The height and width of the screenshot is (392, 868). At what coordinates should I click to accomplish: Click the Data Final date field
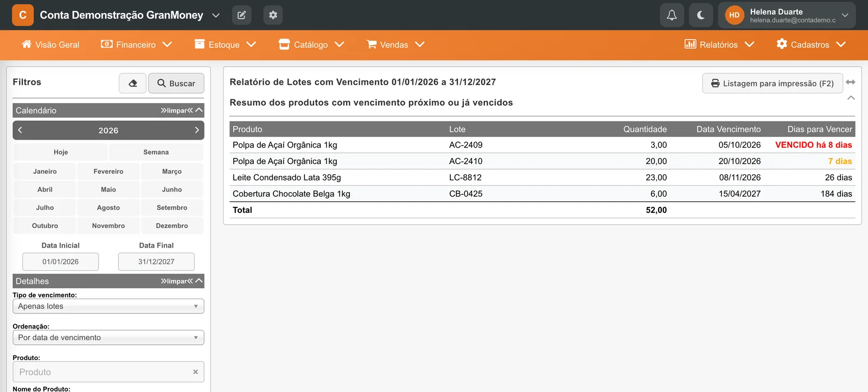point(156,262)
